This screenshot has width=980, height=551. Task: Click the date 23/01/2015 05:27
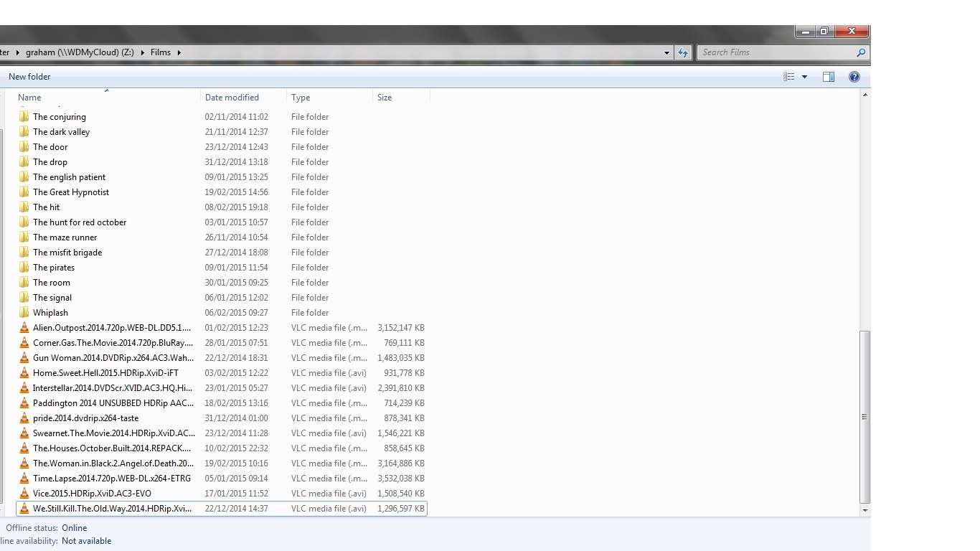237,387
